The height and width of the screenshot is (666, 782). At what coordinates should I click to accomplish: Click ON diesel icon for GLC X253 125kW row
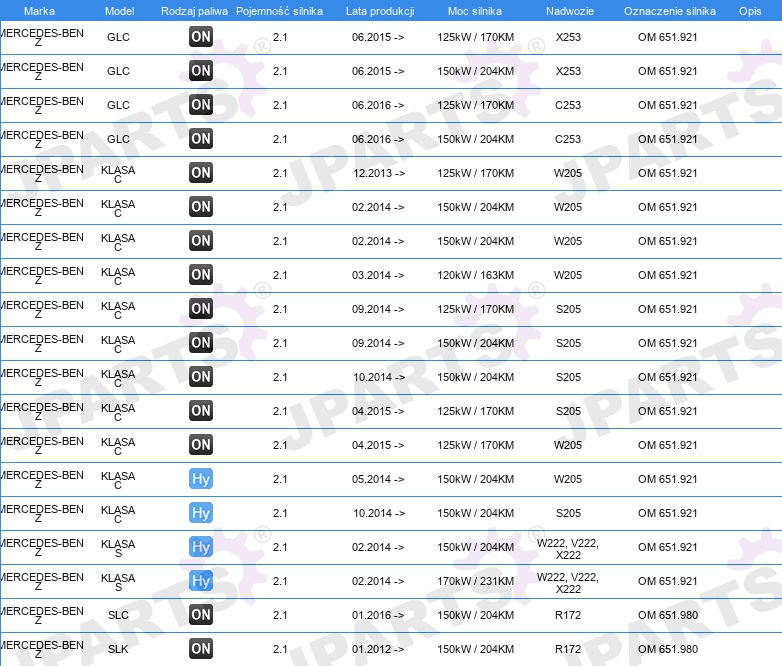[x=201, y=37]
